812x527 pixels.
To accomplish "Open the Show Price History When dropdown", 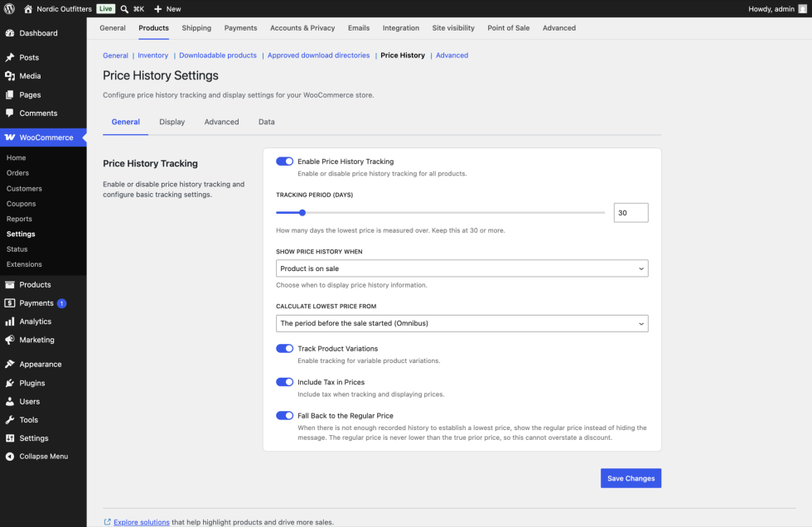I will pyautogui.click(x=462, y=268).
